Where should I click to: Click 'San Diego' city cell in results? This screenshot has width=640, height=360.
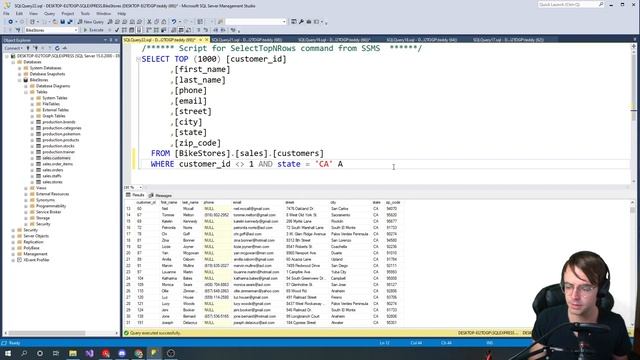click(339, 266)
